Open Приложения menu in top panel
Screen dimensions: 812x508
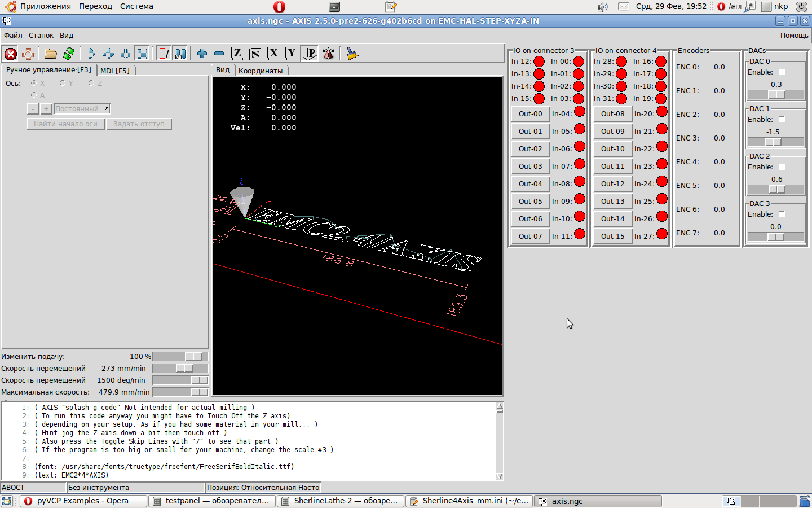pyautogui.click(x=46, y=6)
